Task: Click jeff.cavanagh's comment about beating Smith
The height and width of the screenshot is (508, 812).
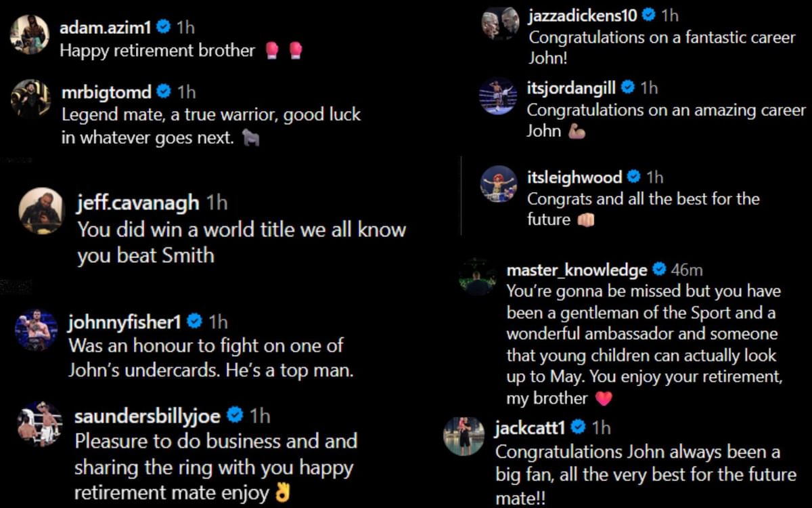Action: click(x=233, y=242)
